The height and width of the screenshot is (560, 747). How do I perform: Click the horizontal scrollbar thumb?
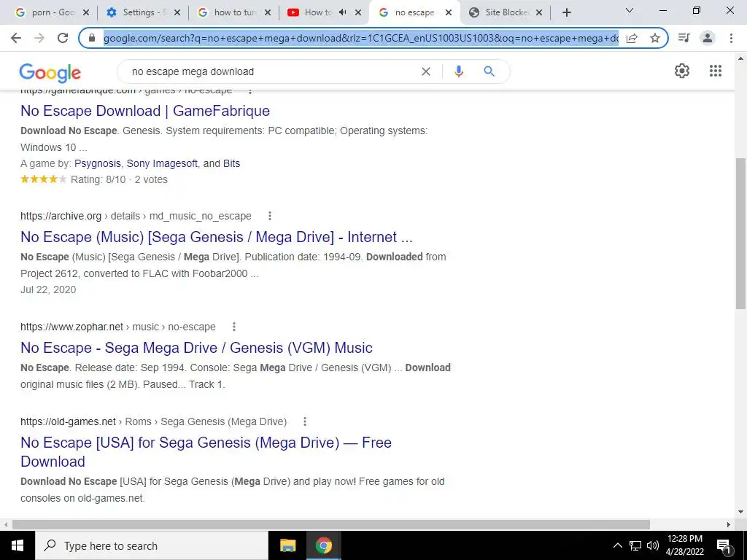point(331,524)
